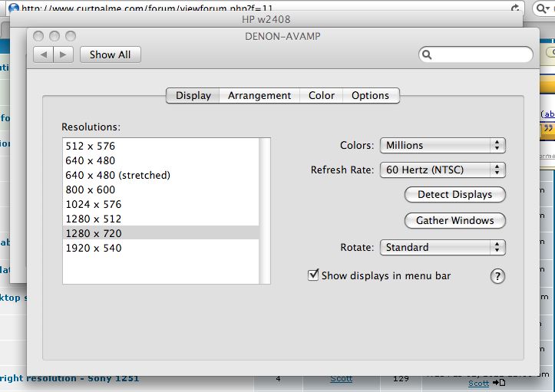555x392 pixels.
Task: Close the DENON-AVAMP window
Action: point(38,36)
